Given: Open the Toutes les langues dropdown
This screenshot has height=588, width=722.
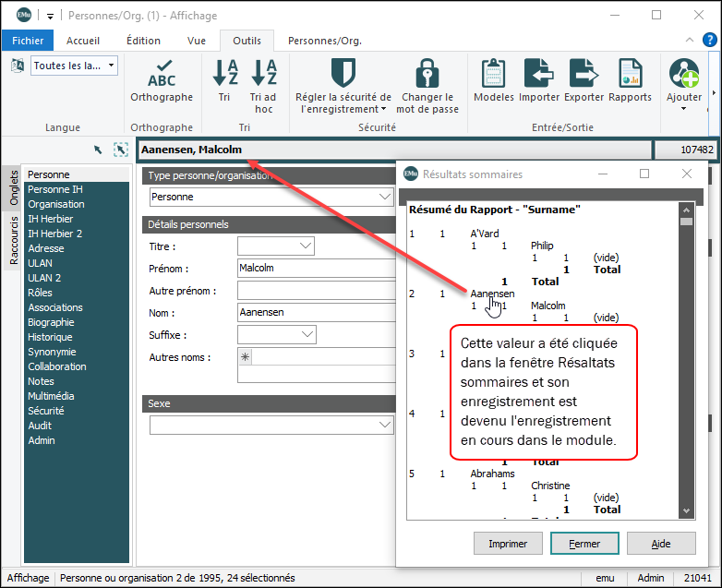Looking at the screenshot, I should click(x=74, y=66).
